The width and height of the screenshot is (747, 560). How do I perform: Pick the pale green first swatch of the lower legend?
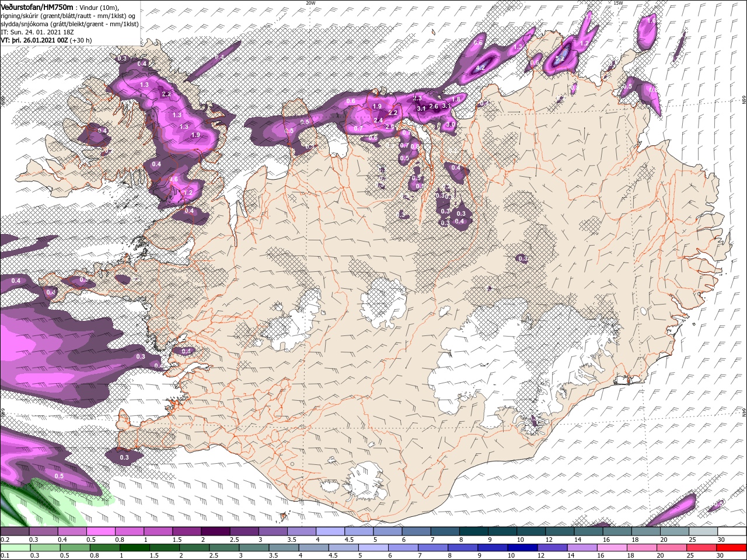tap(15, 548)
